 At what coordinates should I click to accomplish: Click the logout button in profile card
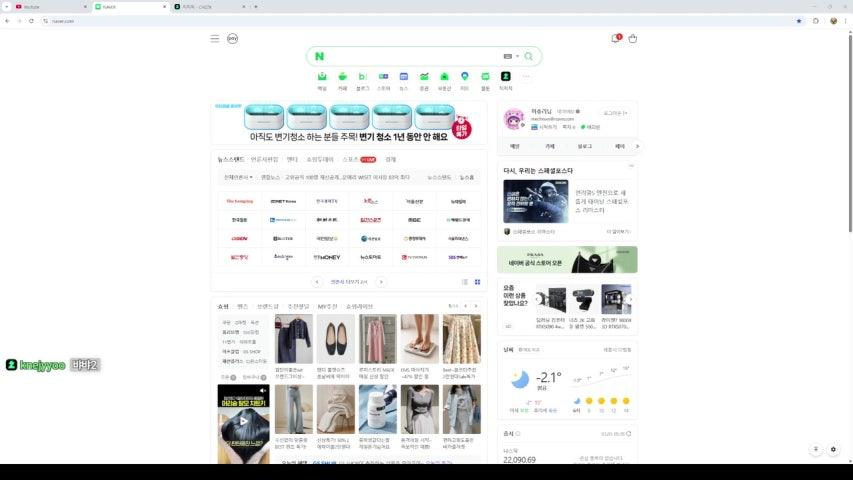[615, 113]
